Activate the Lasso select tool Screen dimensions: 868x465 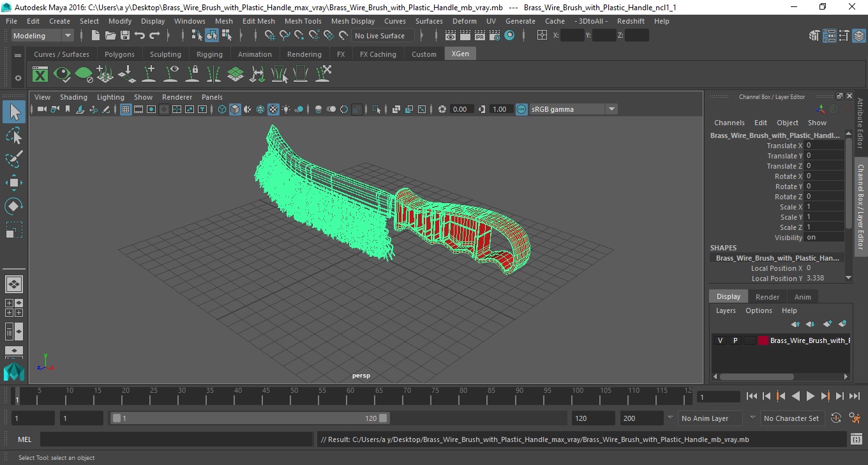pyautogui.click(x=14, y=136)
